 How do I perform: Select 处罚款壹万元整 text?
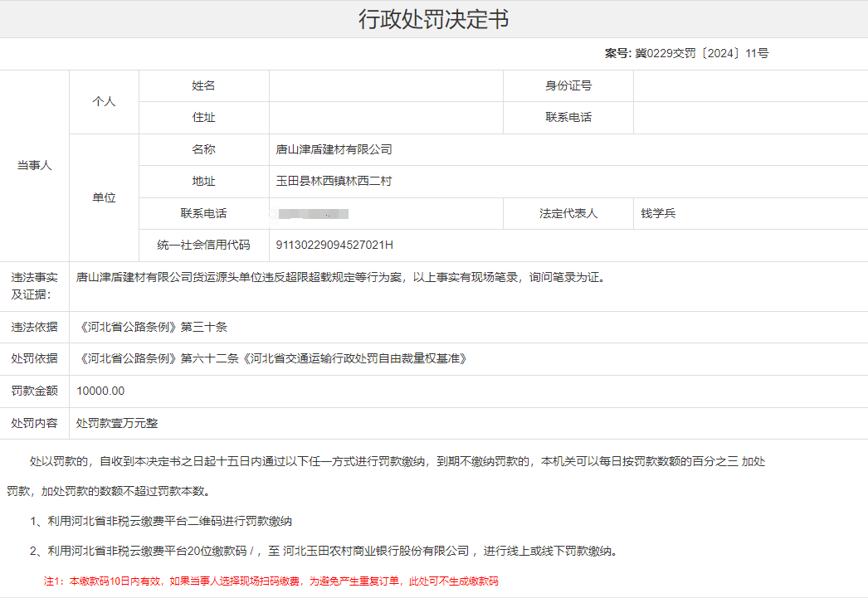[x=117, y=423]
